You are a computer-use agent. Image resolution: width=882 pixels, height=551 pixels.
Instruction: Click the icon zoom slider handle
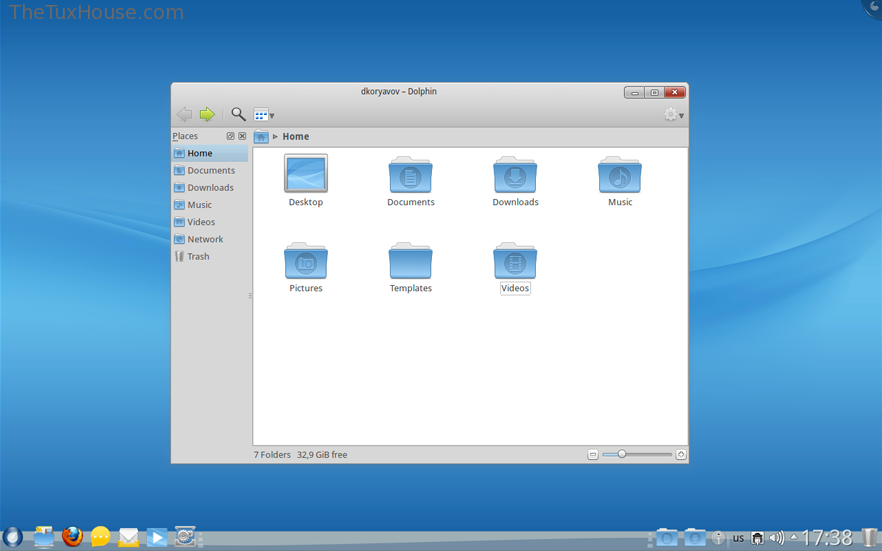pos(622,454)
